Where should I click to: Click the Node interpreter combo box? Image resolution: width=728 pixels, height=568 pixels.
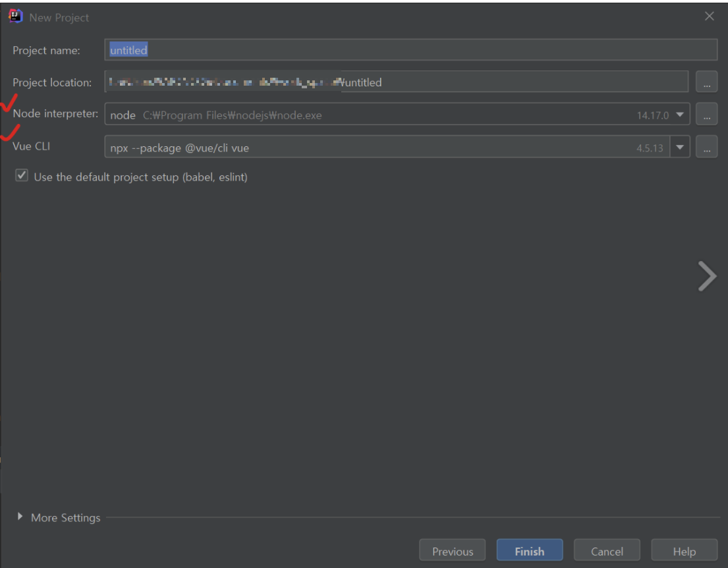[397, 114]
